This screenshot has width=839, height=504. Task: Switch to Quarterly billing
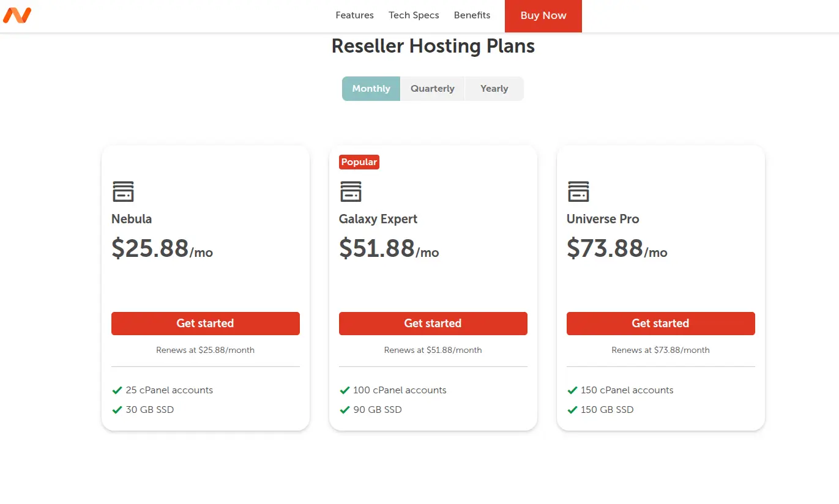[x=433, y=89]
